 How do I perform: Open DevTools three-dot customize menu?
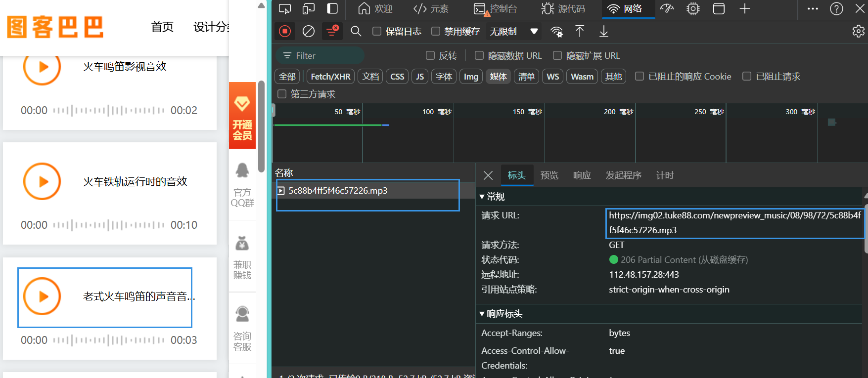click(813, 9)
